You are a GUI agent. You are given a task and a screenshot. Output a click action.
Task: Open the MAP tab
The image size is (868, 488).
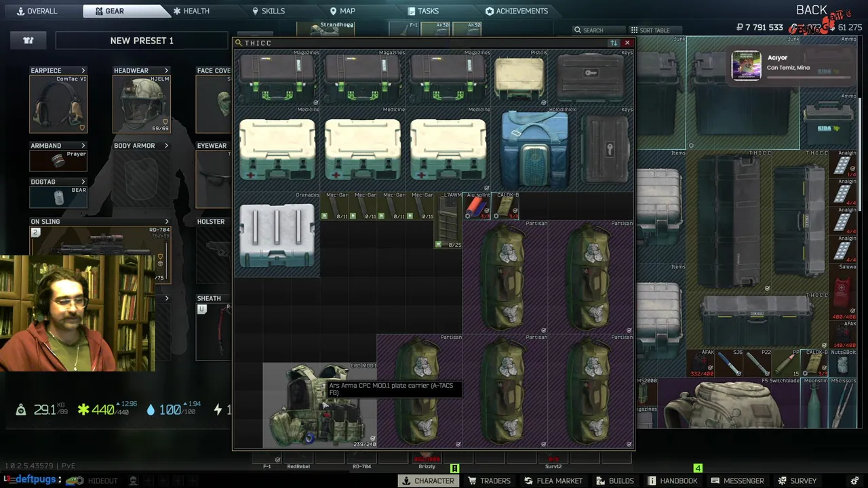click(x=342, y=11)
